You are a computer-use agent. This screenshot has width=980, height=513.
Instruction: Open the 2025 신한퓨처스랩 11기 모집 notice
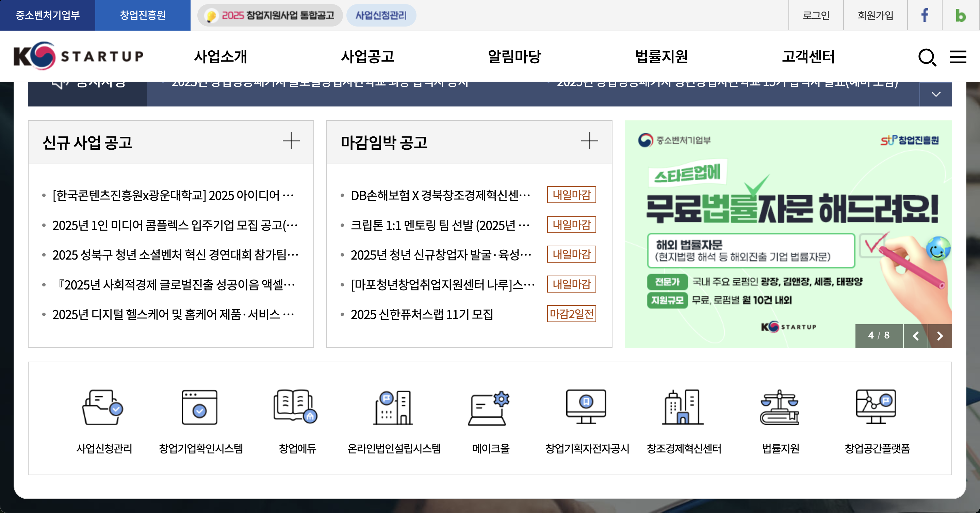[x=422, y=314]
